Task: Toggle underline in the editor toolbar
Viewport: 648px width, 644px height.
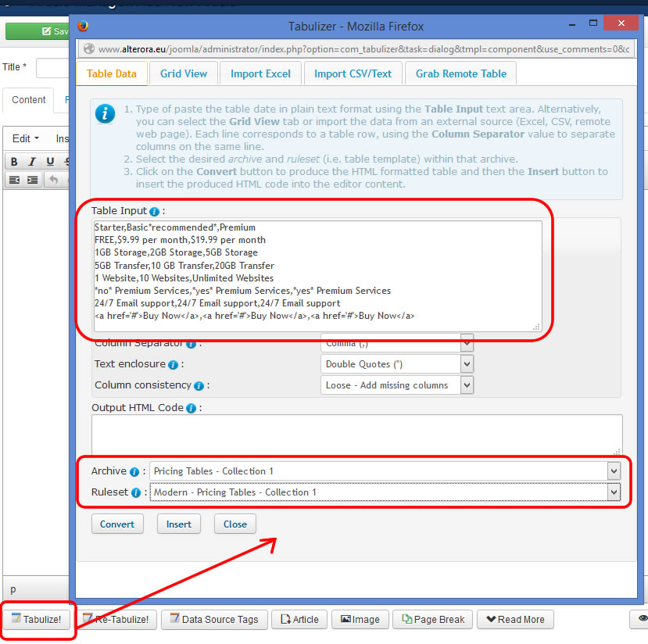Action: [50, 162]
